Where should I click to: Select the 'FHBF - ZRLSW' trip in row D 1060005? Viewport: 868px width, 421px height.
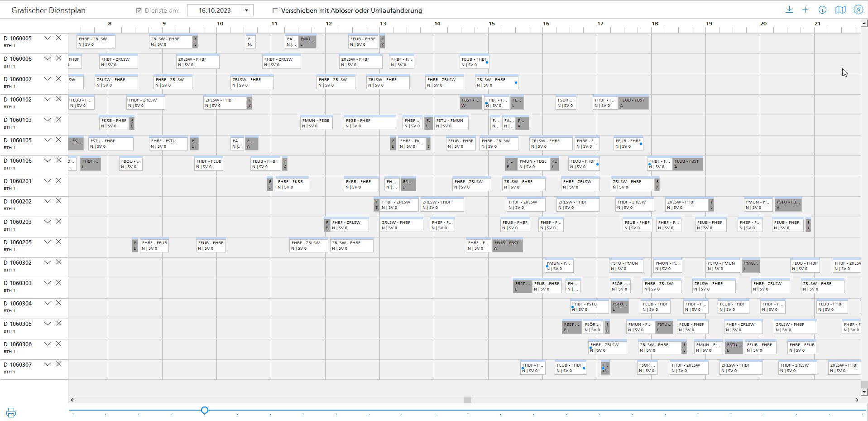[x=96, y=42]
